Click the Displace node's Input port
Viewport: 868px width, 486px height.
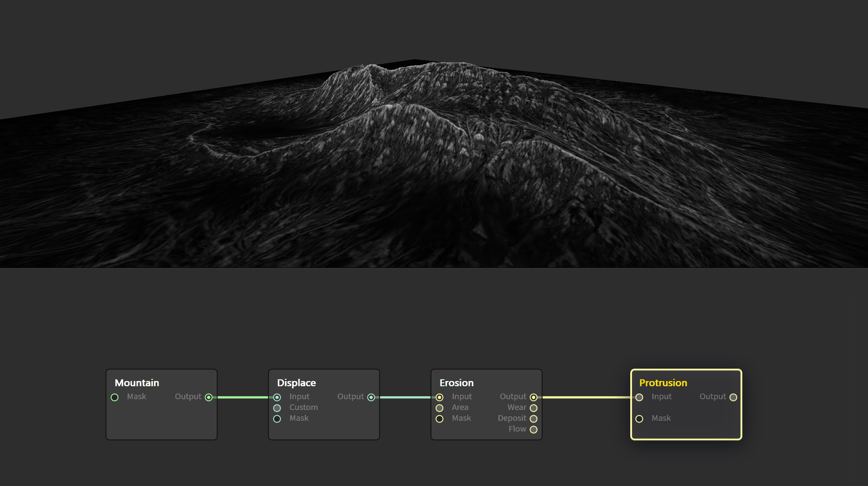(x=277, y=397)
